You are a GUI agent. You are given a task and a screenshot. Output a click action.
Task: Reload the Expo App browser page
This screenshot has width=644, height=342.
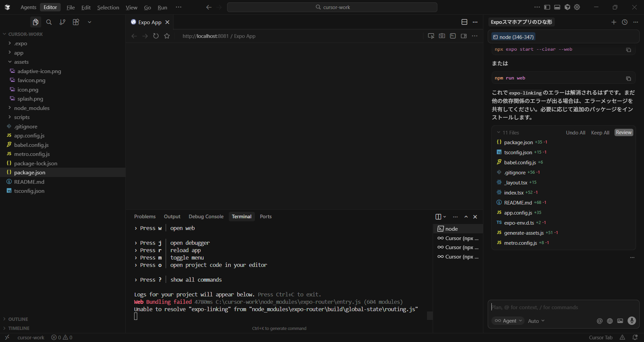coord(156,36)
